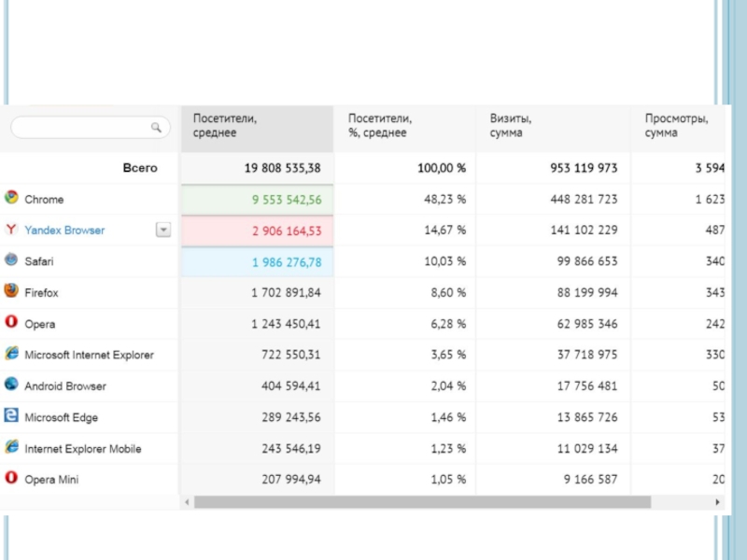Open dropdown arrow next to Yandex Browser

163,230
